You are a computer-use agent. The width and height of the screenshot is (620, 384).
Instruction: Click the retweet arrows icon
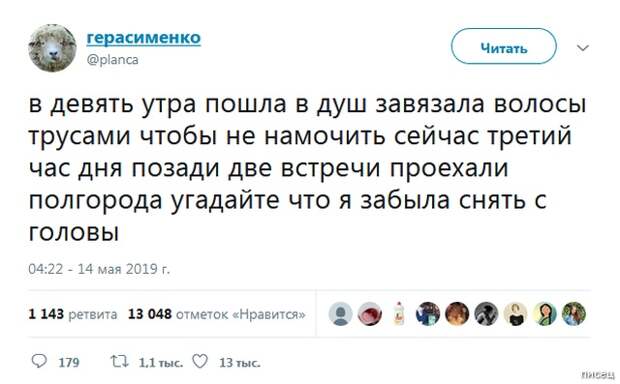119,361
